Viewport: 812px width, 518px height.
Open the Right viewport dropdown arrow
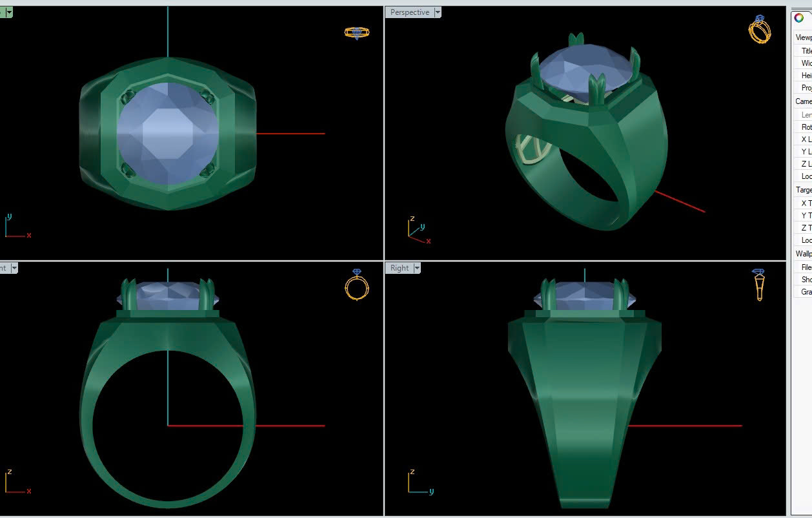point(417,268)
